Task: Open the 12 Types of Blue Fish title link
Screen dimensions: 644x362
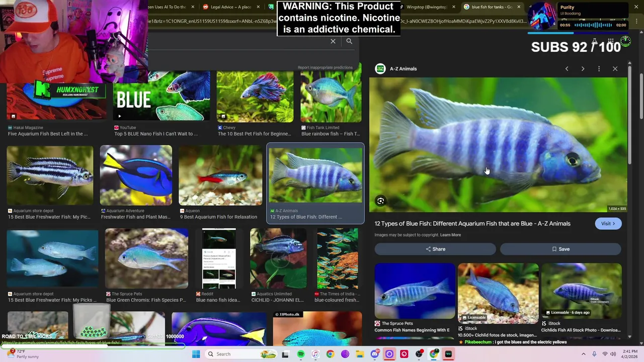Action: click(x=472, y=224)
